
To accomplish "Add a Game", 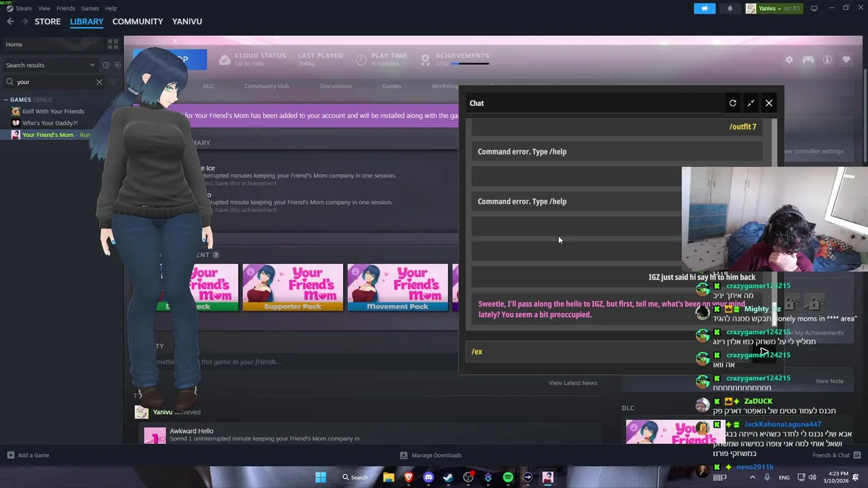I will click(28, 455).
